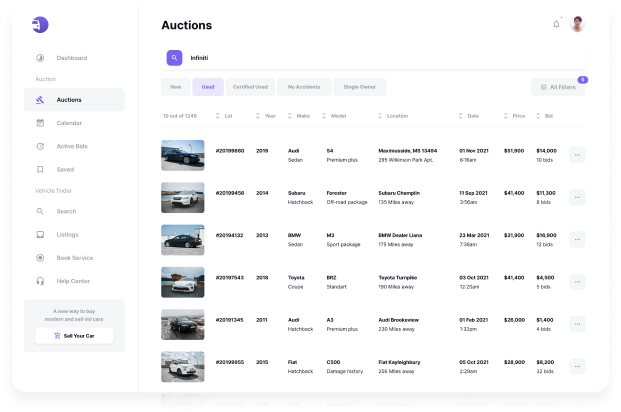Screen dimensions: 621x412
Task: Sort by Lot column
Action: 224,116
